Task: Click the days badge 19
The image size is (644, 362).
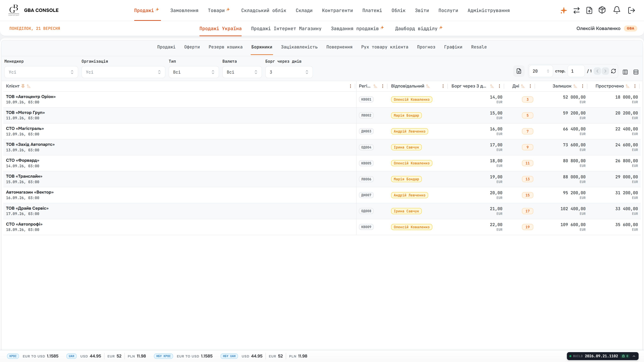Action: (x=527, y=227)
